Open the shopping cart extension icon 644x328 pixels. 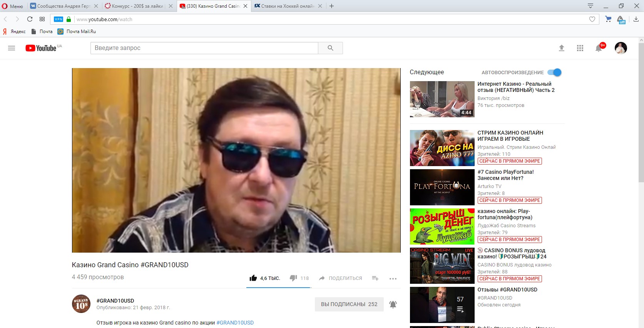[x=608, y=19]
